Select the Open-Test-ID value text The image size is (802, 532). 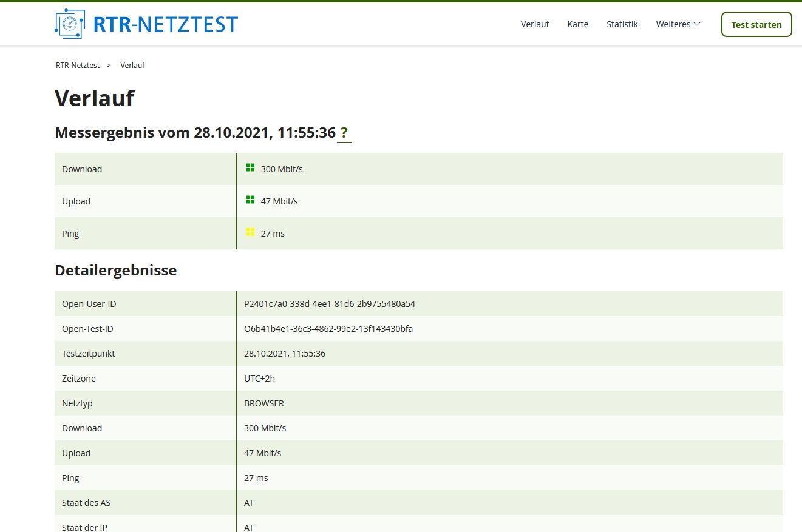point(328,329)
